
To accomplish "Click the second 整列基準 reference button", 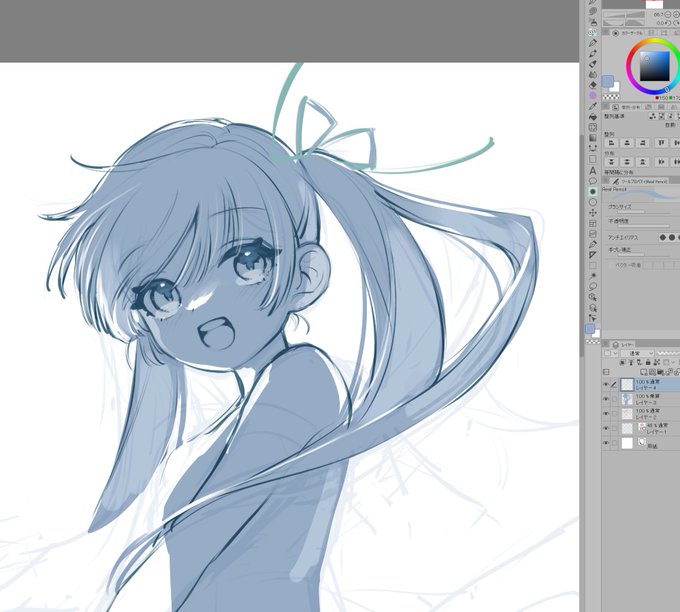I will (662, 116).
